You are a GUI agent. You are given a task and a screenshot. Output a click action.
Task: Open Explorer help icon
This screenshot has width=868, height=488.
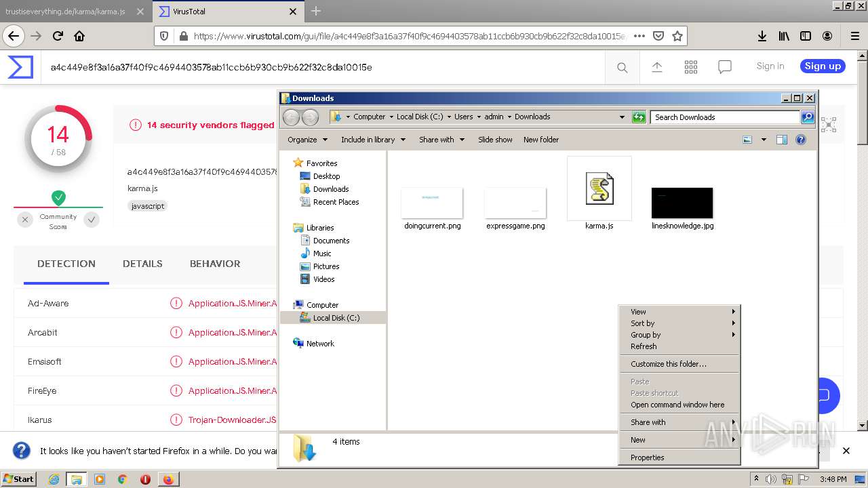pyautogui.click(x=800, y=140)
